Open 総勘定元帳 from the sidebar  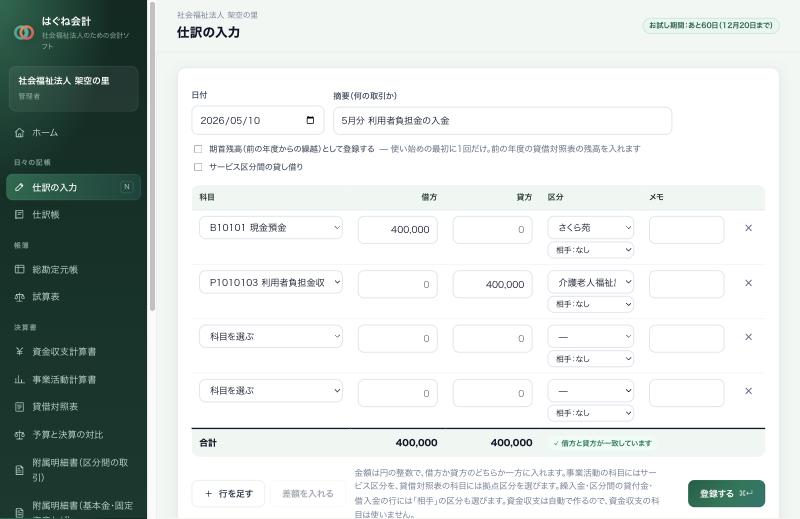[73, 269]
